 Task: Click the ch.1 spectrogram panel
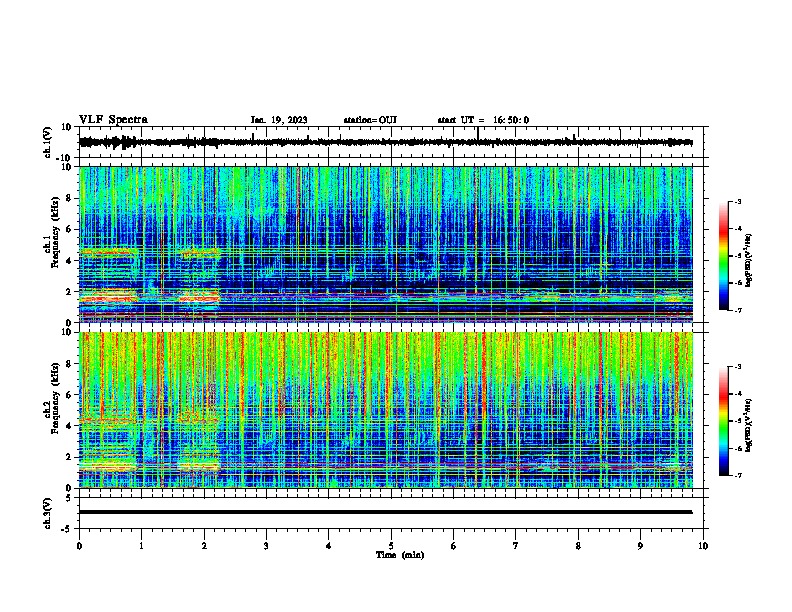point(386,244)
